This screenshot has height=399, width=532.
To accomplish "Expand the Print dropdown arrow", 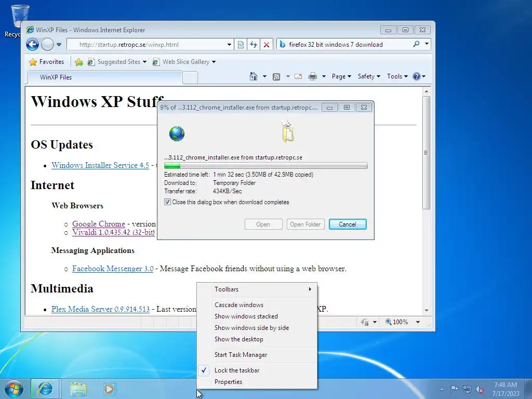I will pyautogui.click(x=324, y=76).
